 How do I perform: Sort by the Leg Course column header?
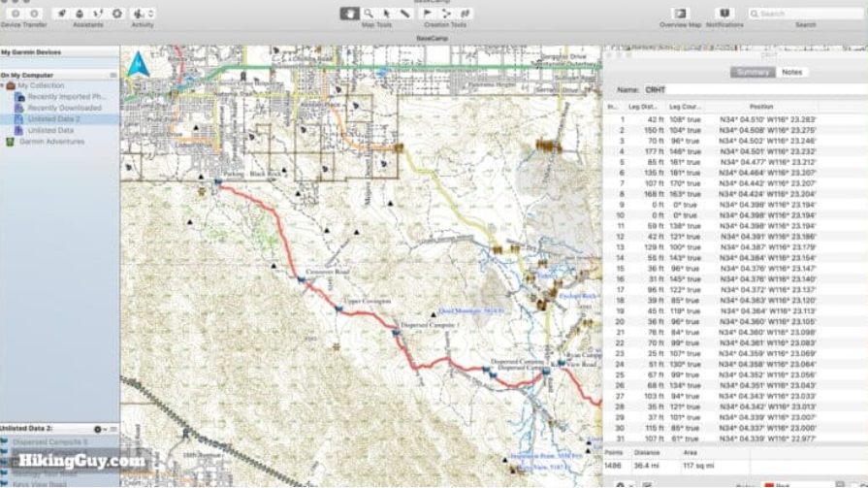tap(684, 107)
